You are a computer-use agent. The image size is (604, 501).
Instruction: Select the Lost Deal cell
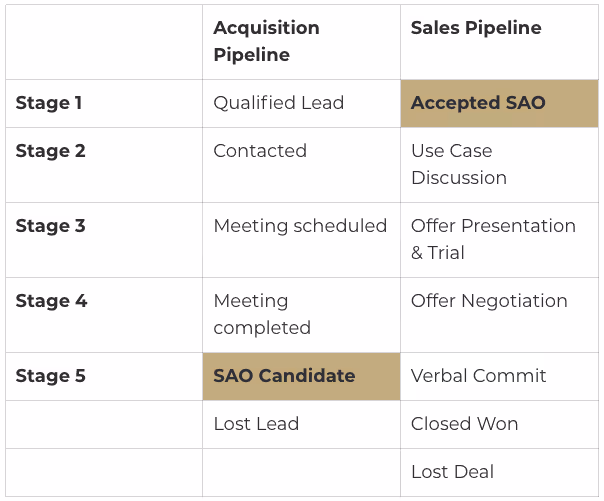pos(499,472)
